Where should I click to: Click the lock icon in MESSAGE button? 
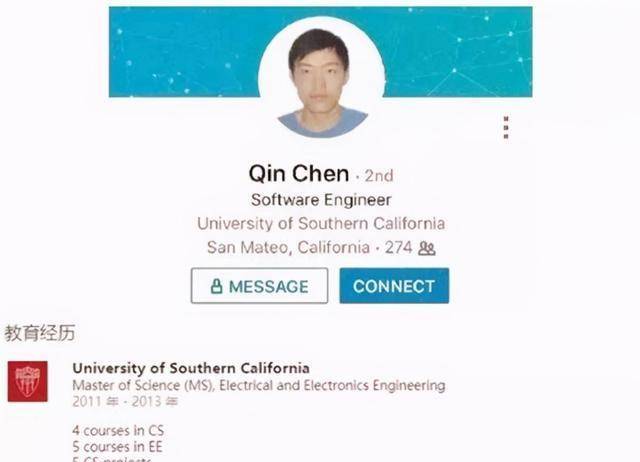point(216,286)
